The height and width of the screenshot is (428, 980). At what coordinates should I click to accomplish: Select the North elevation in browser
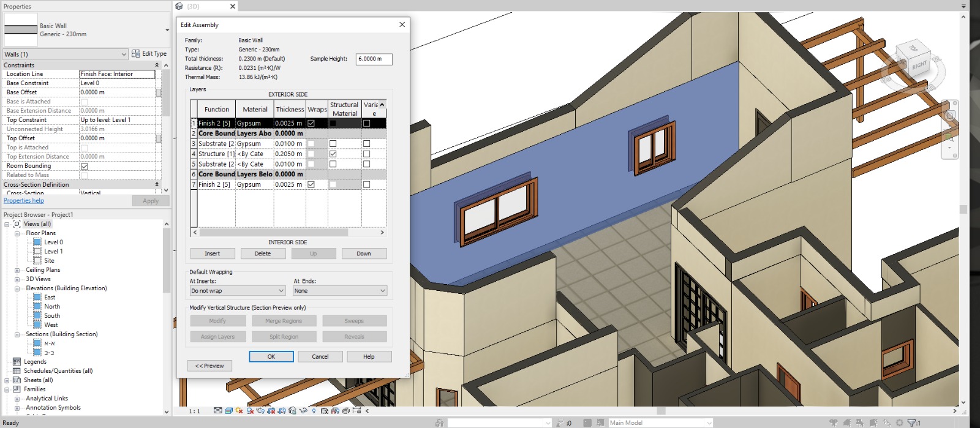click(x=52, y=307)
